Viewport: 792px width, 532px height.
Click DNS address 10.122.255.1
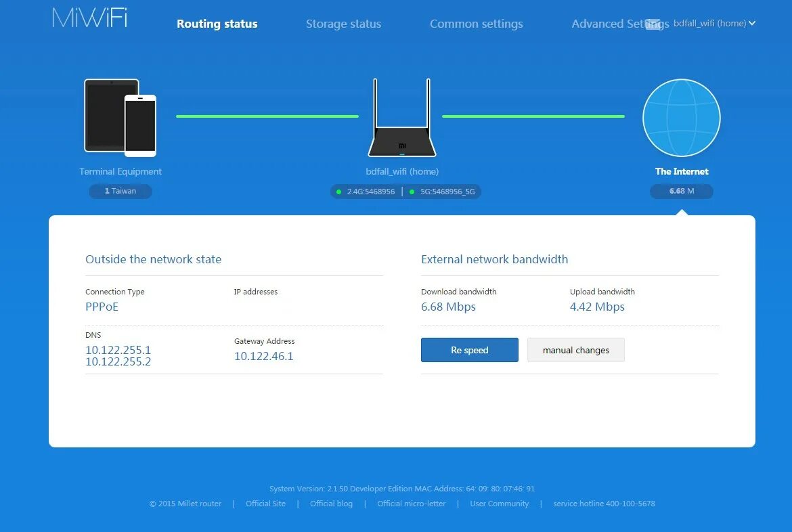118,350
